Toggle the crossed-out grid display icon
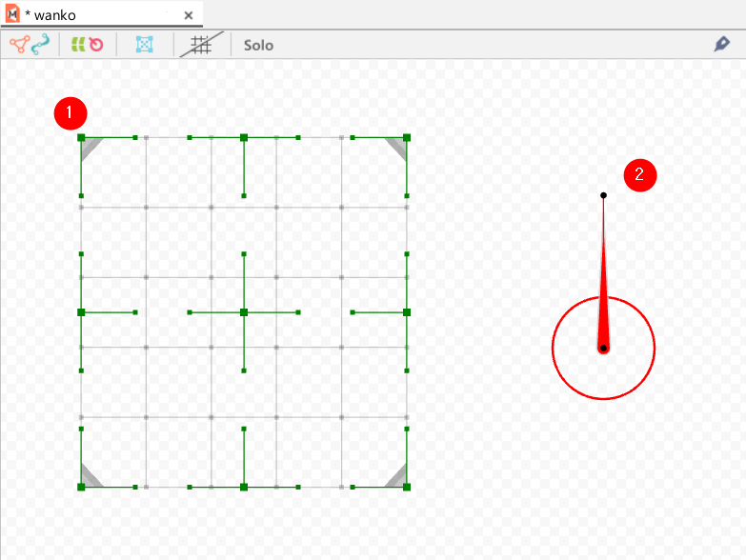 (x=201, y=45)
